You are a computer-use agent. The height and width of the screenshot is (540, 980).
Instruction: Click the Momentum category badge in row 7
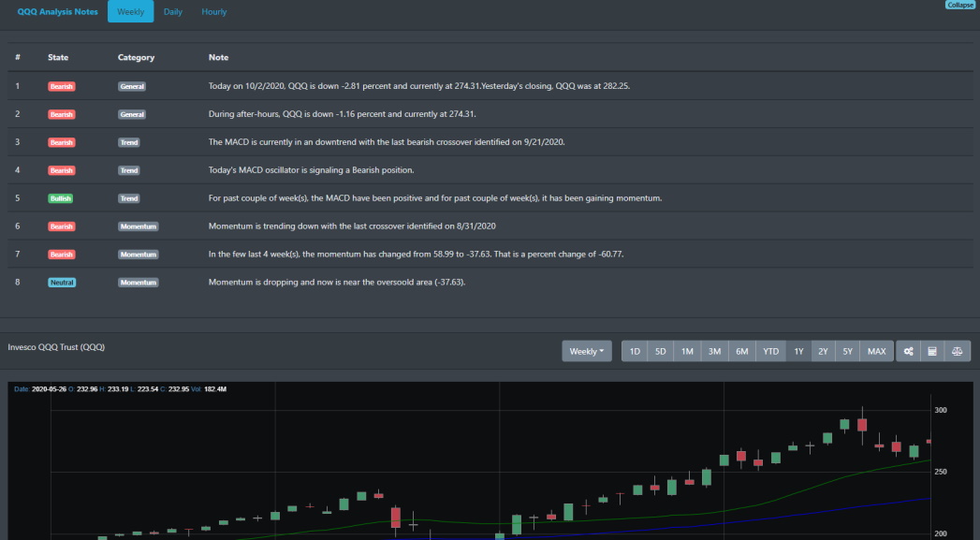pyautogui.click(x=139, y=255)
